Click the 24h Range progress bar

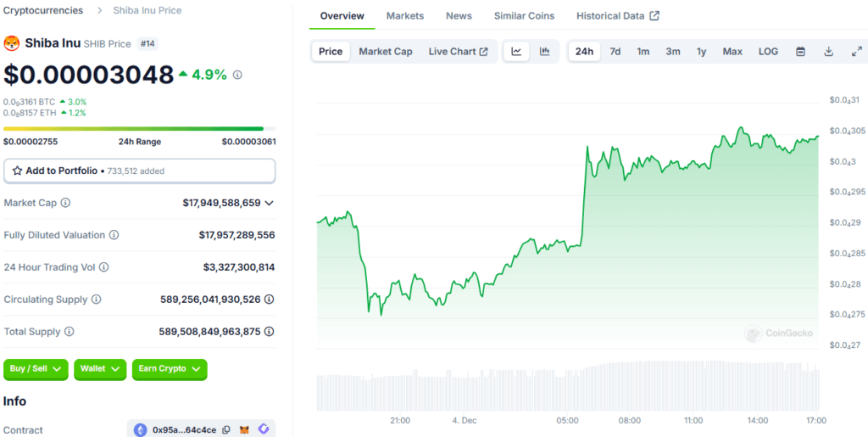coord(140,128)
